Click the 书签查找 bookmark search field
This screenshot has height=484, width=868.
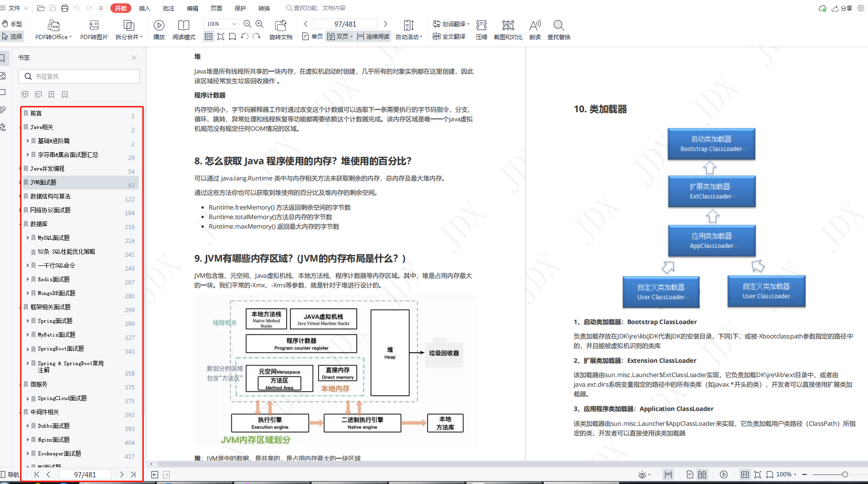(x=79, y=76)
